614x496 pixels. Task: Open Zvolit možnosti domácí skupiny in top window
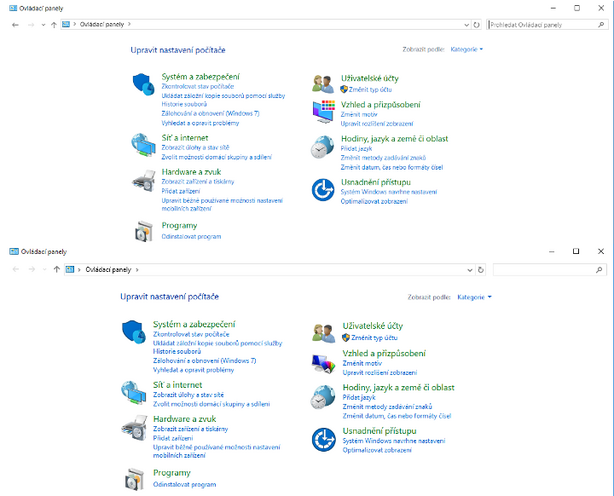click(217, 157)
